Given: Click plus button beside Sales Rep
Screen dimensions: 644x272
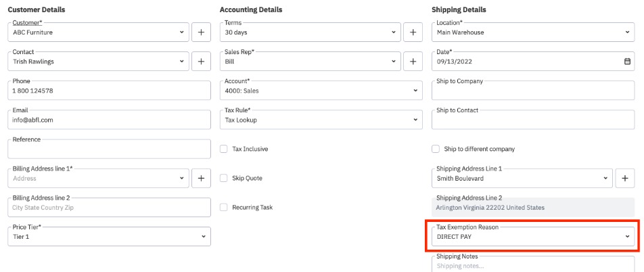Looking at the screenshot, I should pos(413,62).
